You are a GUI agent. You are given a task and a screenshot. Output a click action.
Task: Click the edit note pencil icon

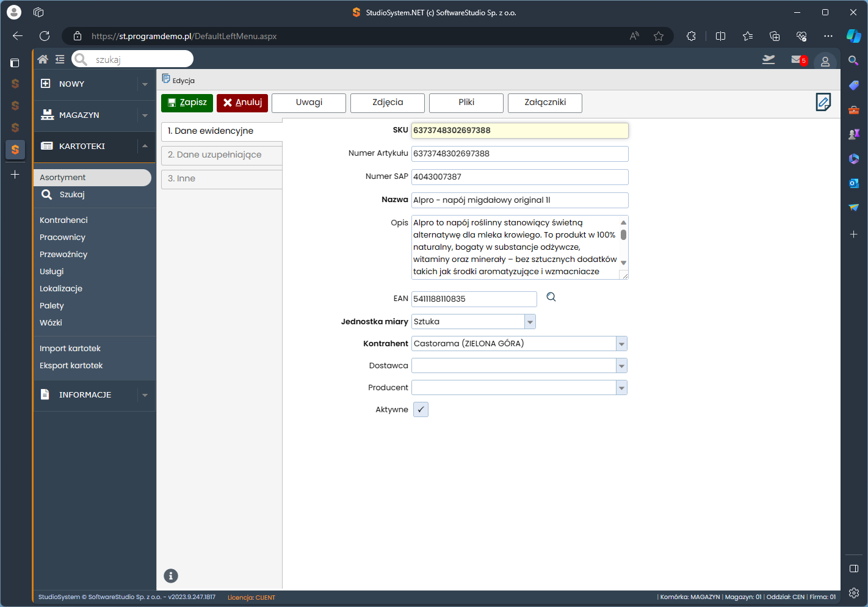(823, 102)
